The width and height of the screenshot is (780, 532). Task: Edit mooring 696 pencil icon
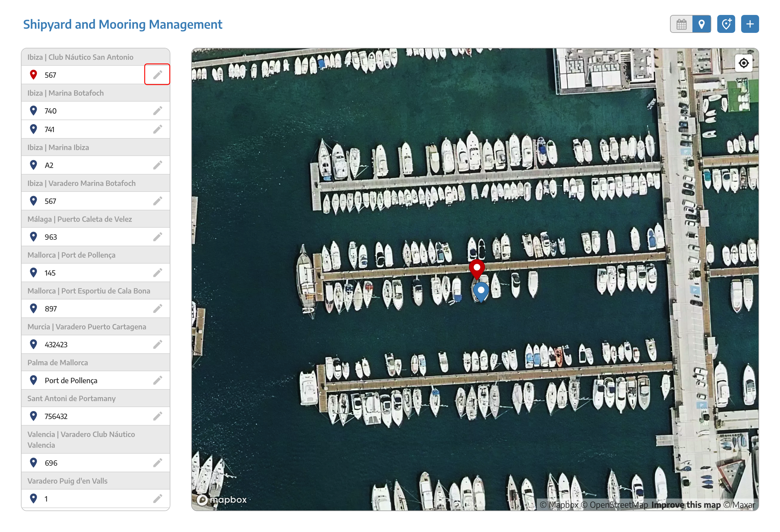click(157, 463)
